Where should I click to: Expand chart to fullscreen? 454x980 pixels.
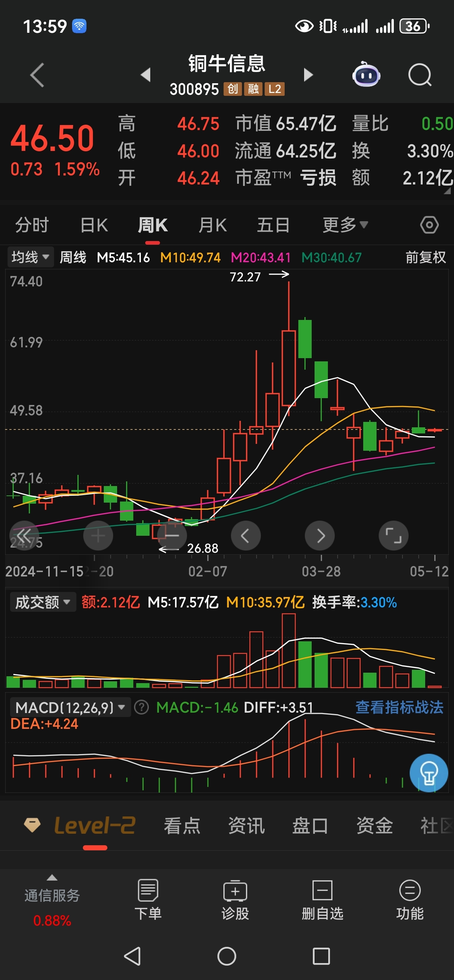coord(393,535)
